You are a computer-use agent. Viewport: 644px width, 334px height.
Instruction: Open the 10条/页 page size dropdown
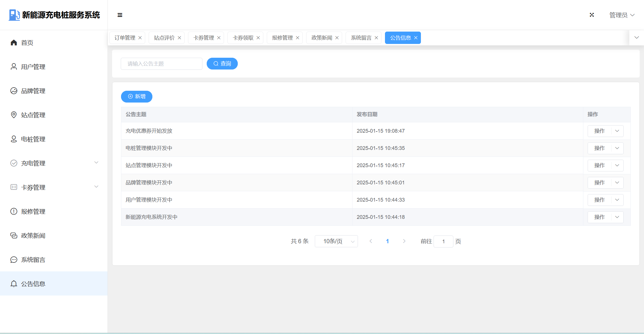click(336, 241)
